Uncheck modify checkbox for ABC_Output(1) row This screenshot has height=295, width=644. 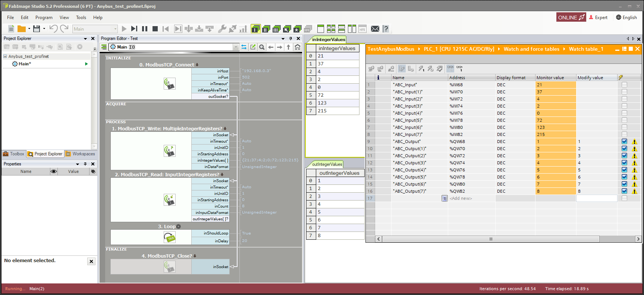coord(624,149)
